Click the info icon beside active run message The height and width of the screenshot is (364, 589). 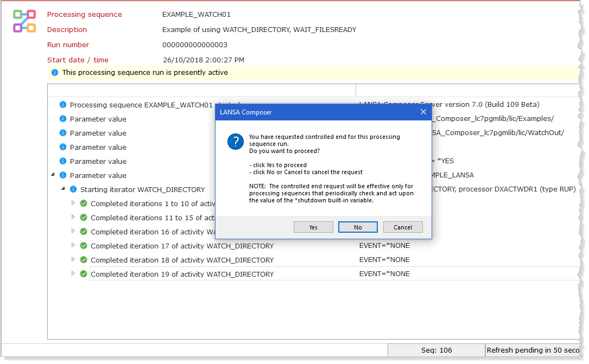tap(55, 73)
